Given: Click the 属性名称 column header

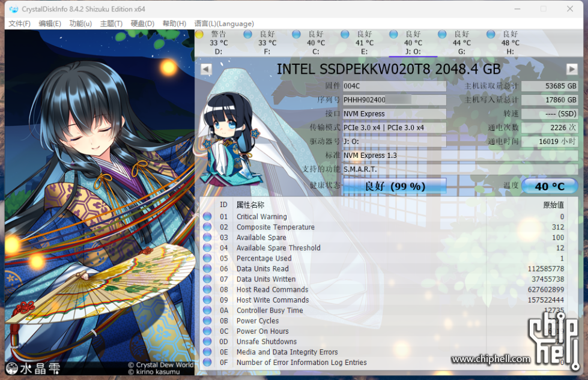Looking at the screenshot, I should click(250, 205).
